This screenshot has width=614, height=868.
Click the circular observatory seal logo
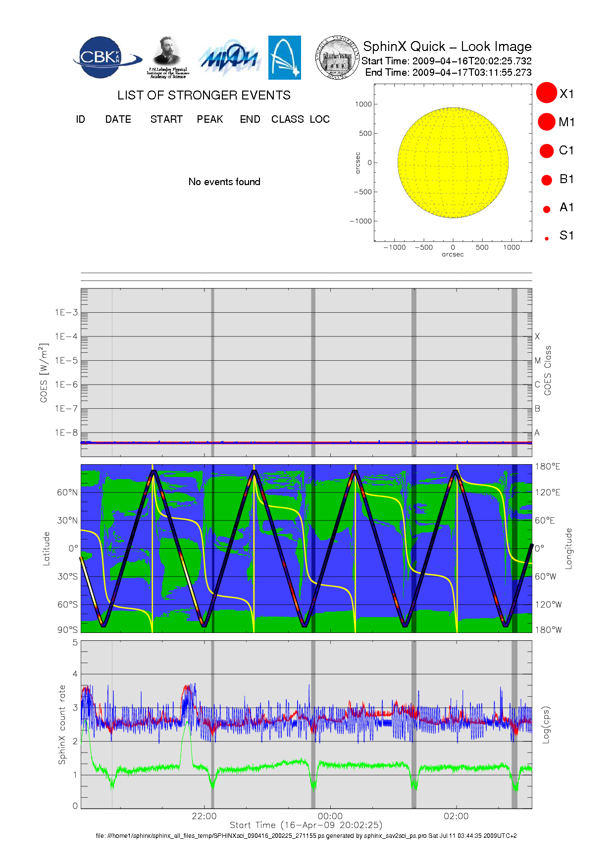click(337, 58)
